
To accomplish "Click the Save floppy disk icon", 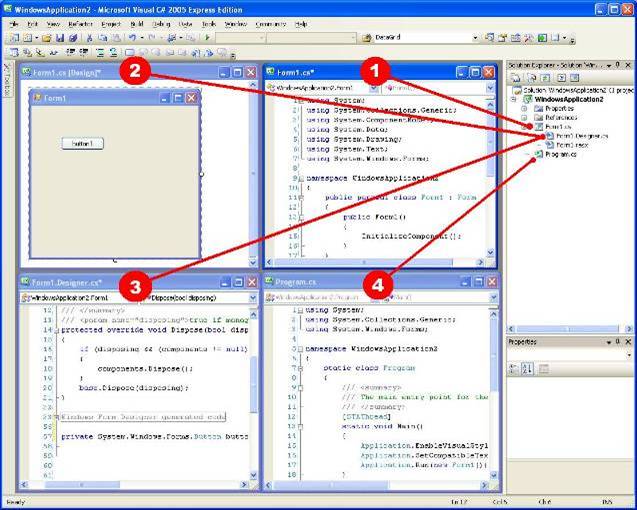I will 60,38.
